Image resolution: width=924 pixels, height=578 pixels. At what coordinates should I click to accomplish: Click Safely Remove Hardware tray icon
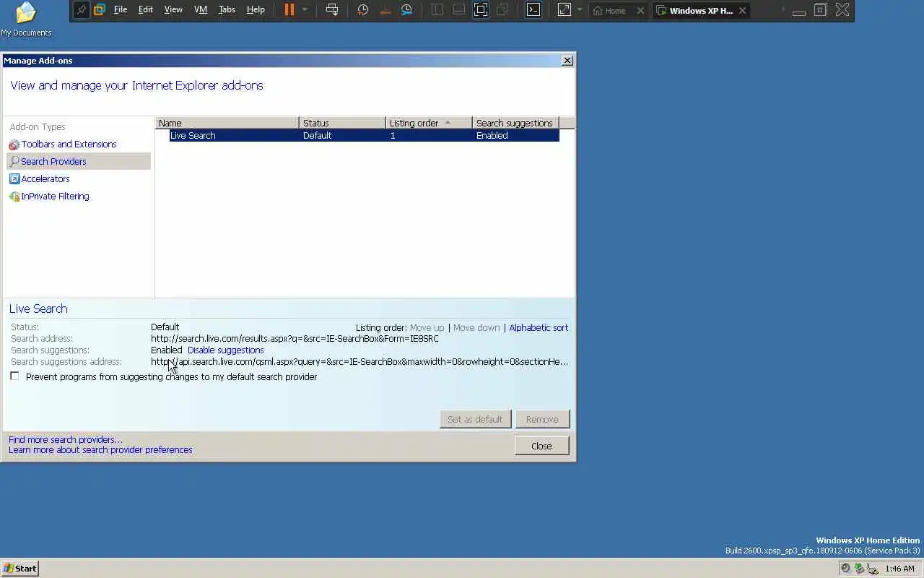tap(873, 569)
